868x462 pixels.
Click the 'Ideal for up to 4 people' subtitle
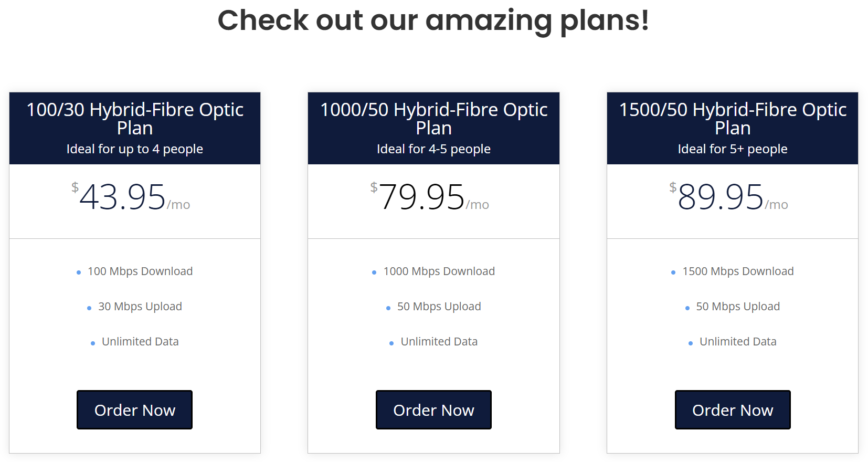point(135,149)
